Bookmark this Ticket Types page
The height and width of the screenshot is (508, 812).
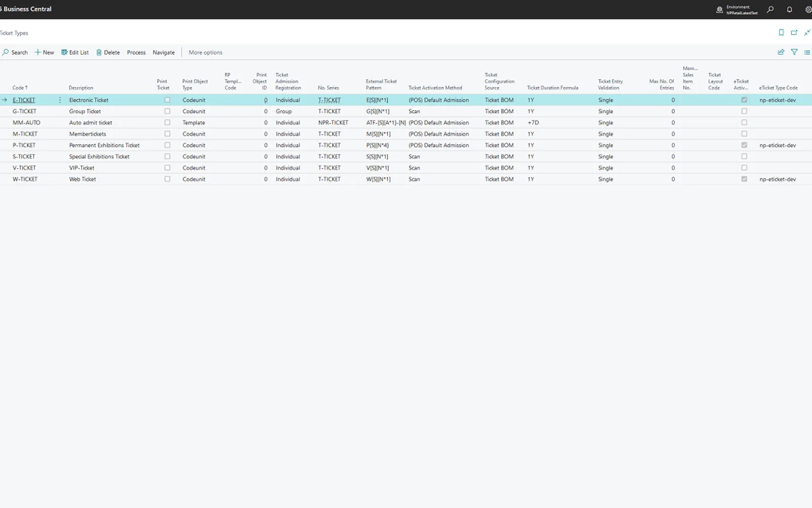click(x=781, y=33)
